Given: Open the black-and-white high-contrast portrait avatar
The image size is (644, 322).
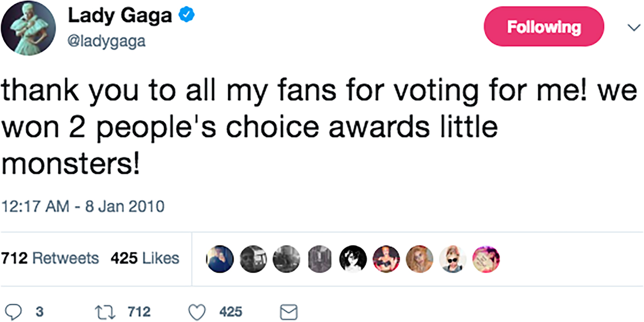Looking at the screenshot, I should [x=354, y=258].
